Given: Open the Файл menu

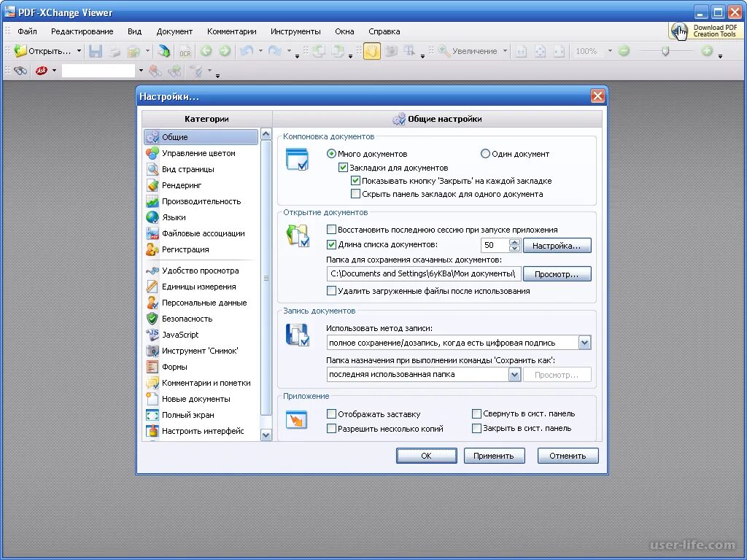Looking at the screenshot, I should click(27, 31).
